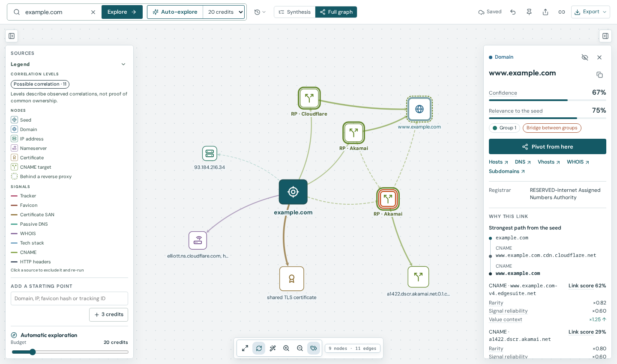617x364 pixels.
Task: Switch to the Full graph view
Action: click(336, 12)
